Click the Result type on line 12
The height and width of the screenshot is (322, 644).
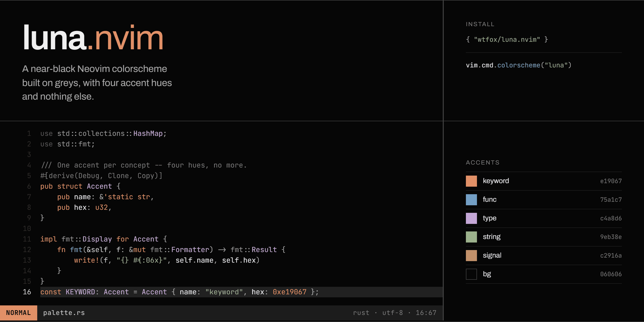point(264,250)
